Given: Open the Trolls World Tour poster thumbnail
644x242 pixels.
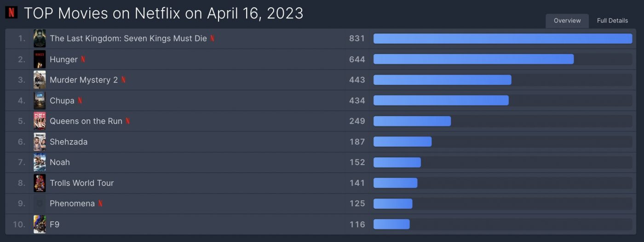Looking at the screenshot, I should coord(40,183).
